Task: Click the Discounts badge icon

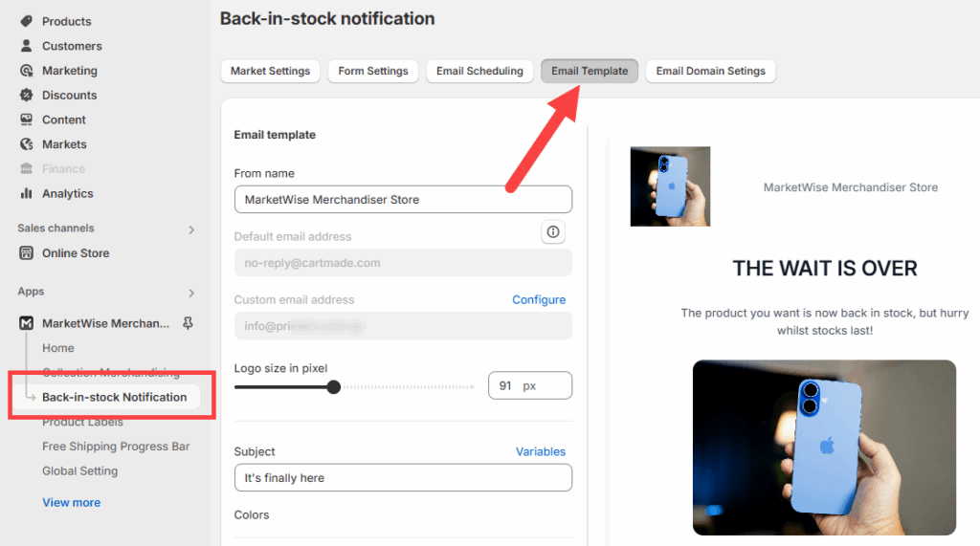Action: pos(26,96)
